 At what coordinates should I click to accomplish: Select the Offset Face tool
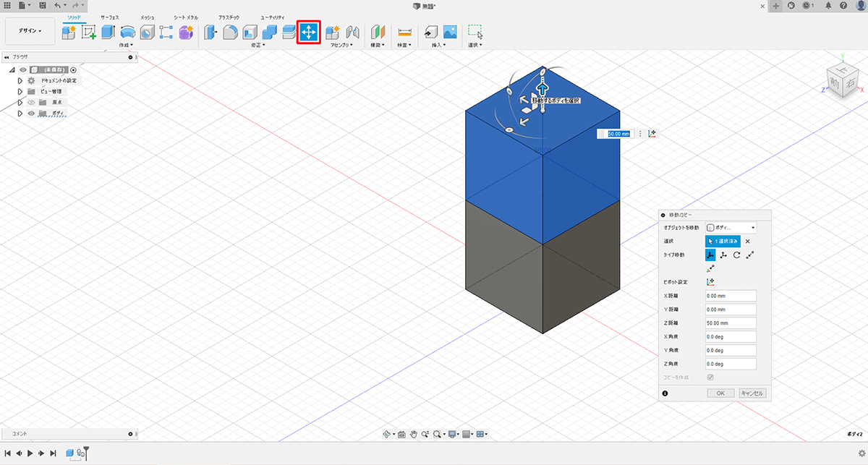coord(288,32)
